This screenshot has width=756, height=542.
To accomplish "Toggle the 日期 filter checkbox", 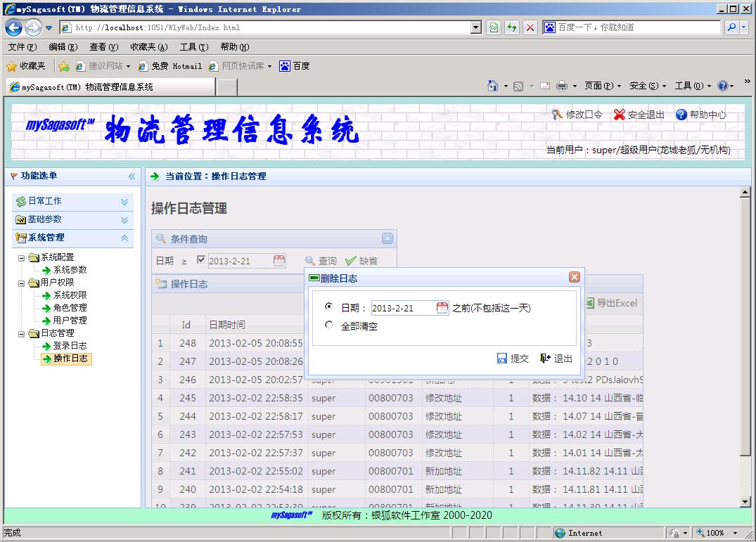I will pyautogui.click(x=201, y=259).
